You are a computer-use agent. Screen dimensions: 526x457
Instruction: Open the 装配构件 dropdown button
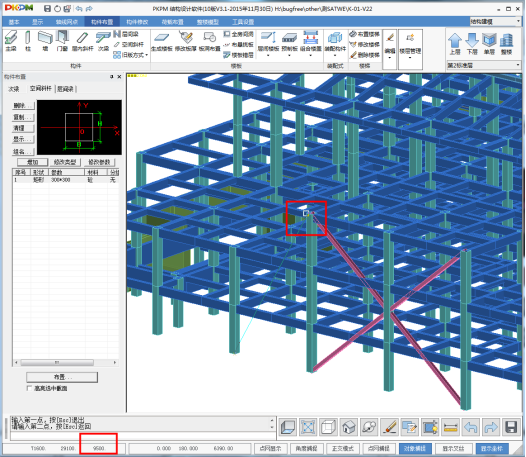point(335,44)
